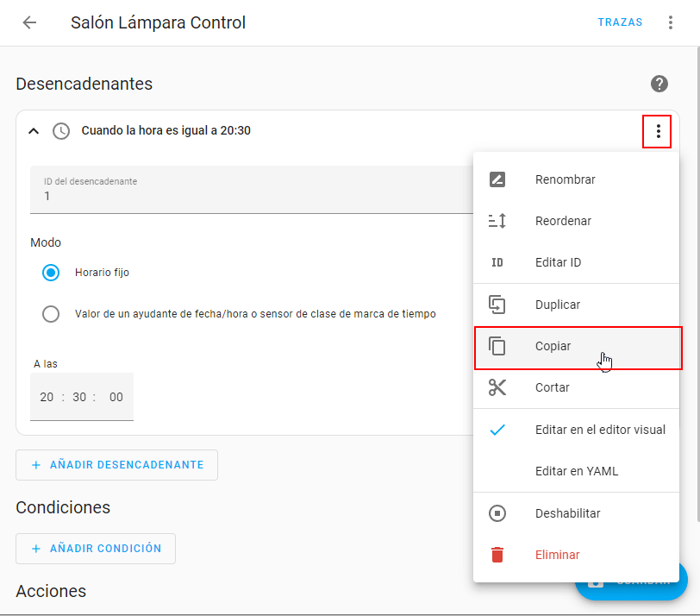The width and height of the screenshot is (700, 616).
Task: Click the hours field showing 20
Action: click(x=47, y=397)
